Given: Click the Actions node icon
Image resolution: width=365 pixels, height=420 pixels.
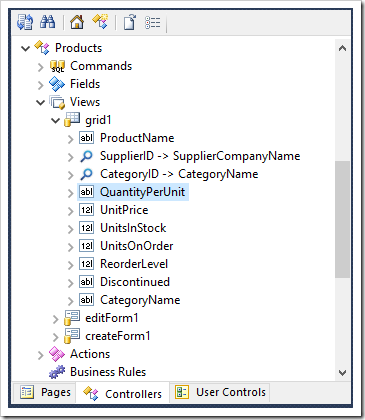Looking at the screenshot, I should [57, 354].
